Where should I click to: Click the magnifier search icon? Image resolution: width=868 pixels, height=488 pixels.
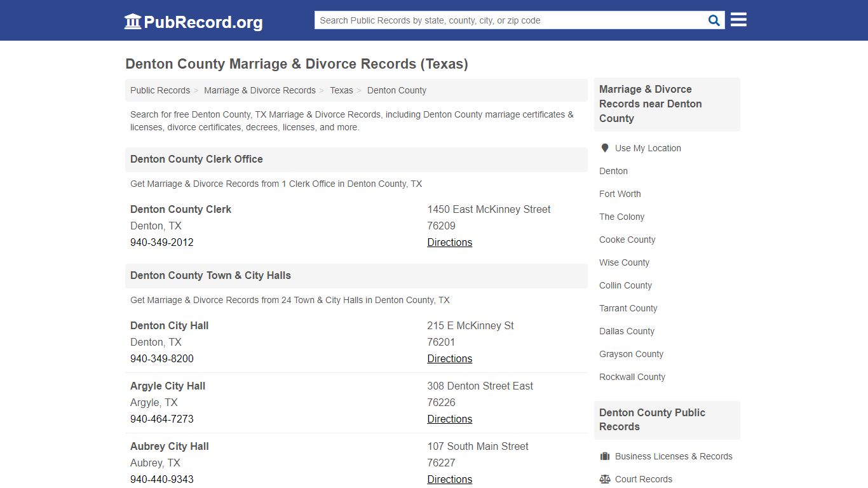pos(714,20)
